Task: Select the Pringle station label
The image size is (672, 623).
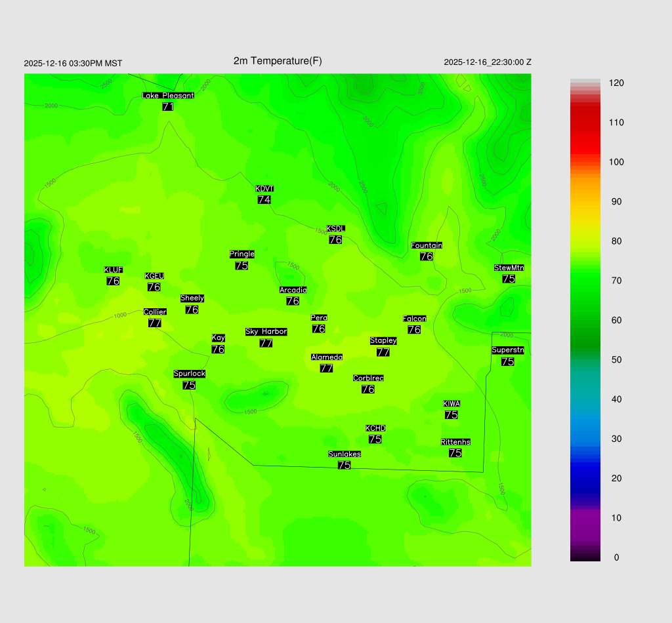Action: click(x=241, y=254)
